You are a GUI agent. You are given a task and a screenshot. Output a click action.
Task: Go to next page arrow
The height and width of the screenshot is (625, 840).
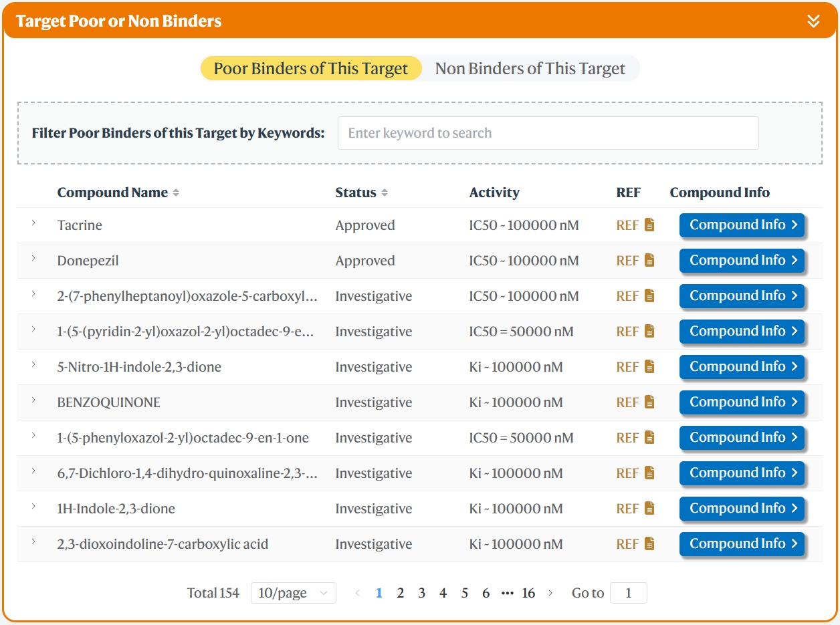pos(550,593)
